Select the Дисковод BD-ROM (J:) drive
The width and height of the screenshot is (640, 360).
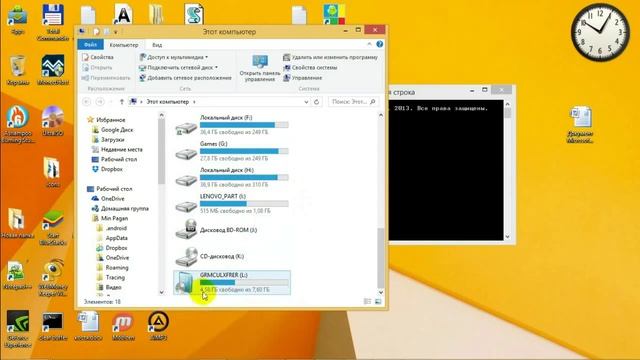point(232,230)
